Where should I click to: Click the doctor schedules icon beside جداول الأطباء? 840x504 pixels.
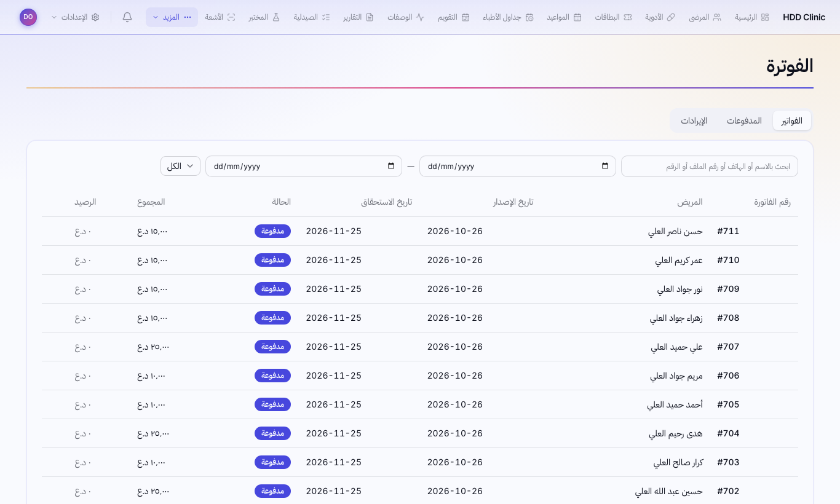[x=529, y=17]
